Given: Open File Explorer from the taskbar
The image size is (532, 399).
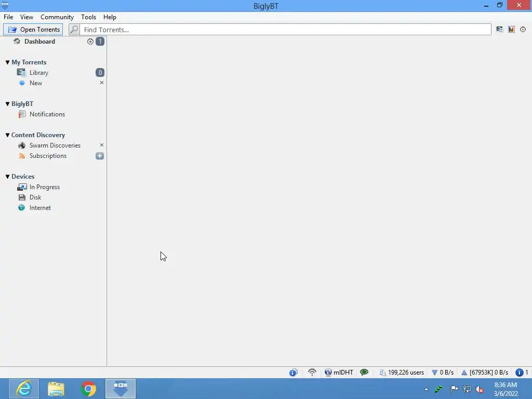Looking at the screenshot, I should (x=56, y=389).
